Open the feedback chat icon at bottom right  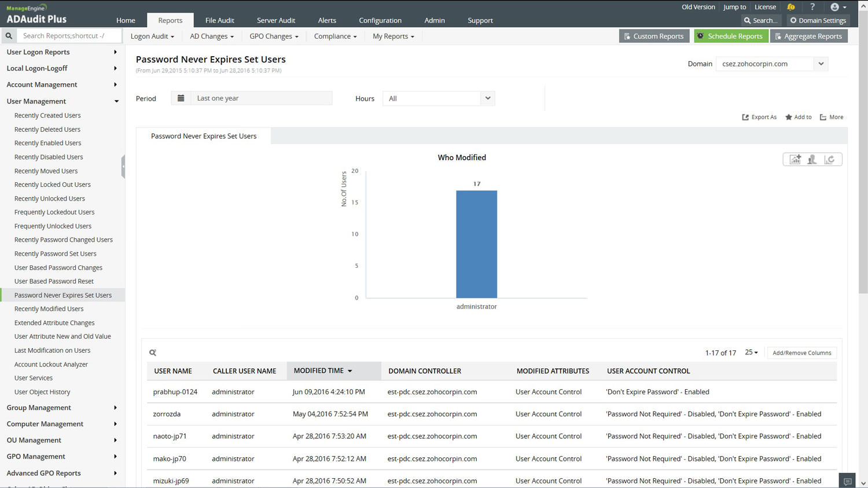847,481
